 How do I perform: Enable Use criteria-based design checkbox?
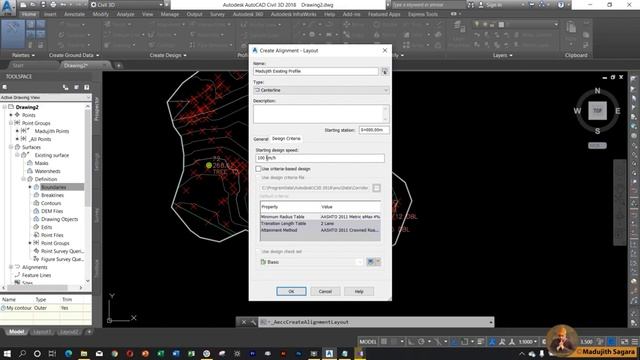(x=258, y=169)
